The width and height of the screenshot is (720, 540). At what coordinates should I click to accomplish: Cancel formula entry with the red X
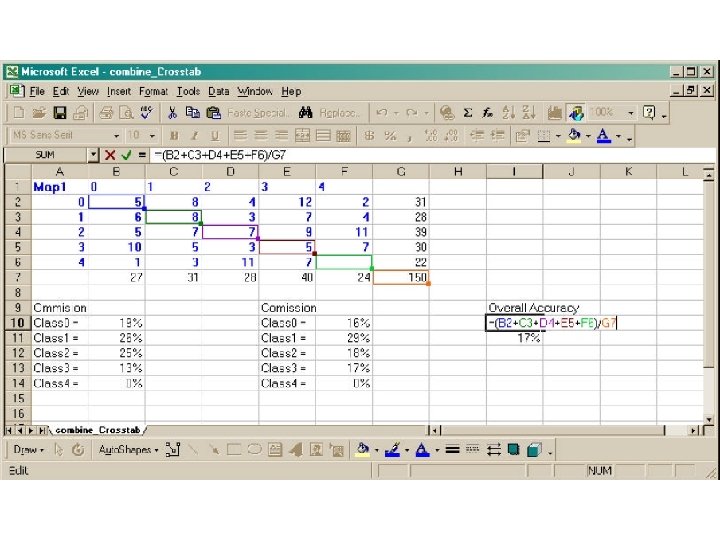(x=110, y=155)
